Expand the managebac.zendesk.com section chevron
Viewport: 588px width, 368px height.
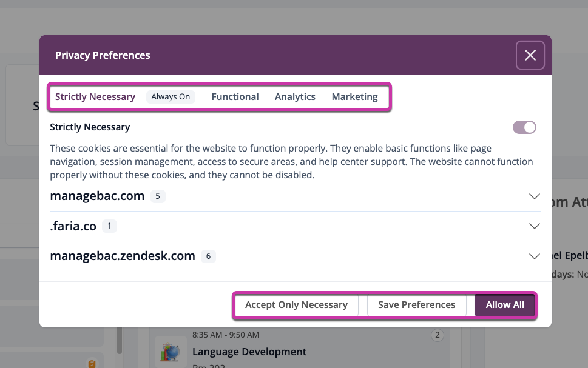tap(534, 256)
